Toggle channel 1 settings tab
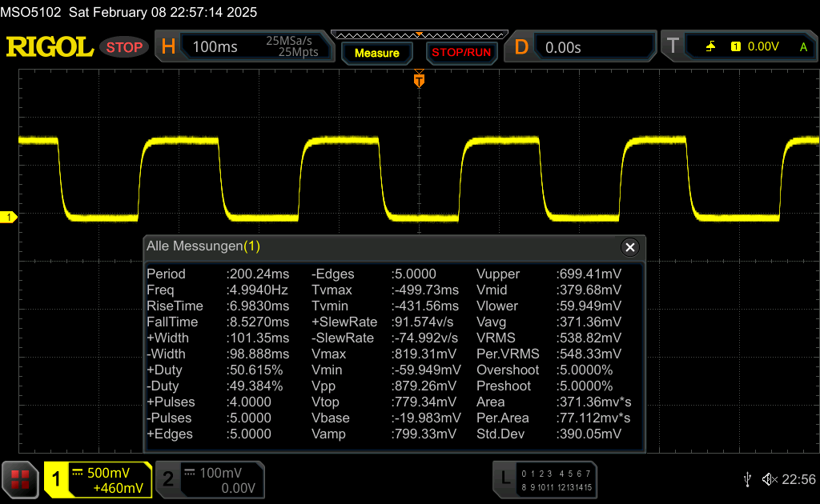 tap(98, 479)
